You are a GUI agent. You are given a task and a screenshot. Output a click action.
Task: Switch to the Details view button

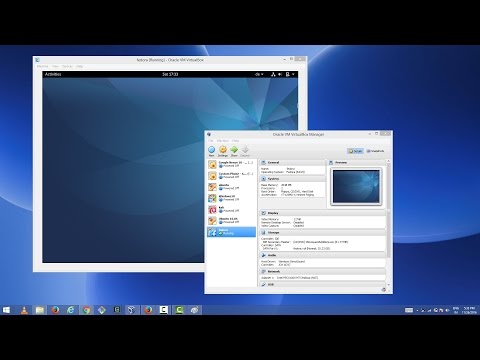coord(355,151)
